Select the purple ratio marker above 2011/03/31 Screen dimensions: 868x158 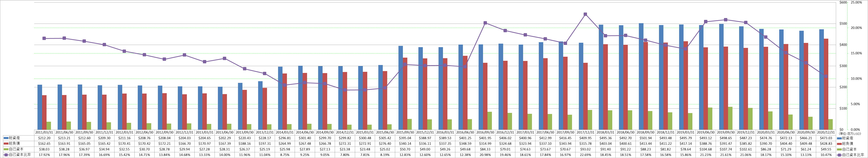point(44,38)
